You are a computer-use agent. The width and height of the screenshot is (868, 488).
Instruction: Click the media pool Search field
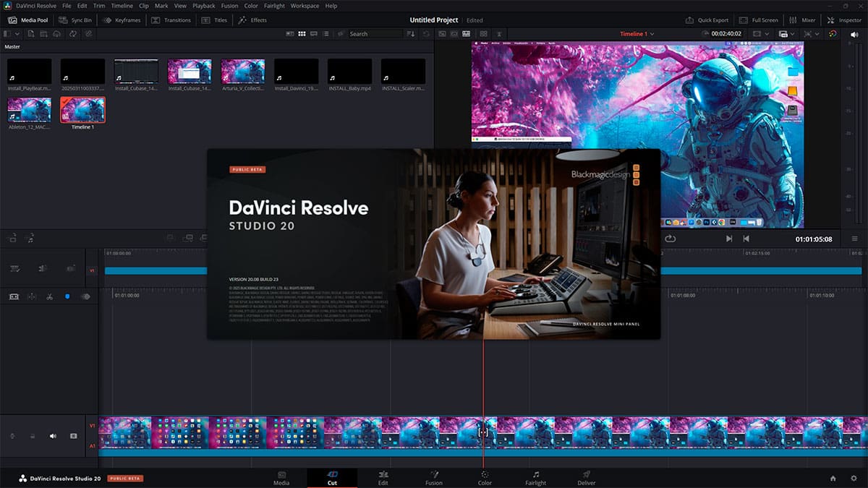375,34
